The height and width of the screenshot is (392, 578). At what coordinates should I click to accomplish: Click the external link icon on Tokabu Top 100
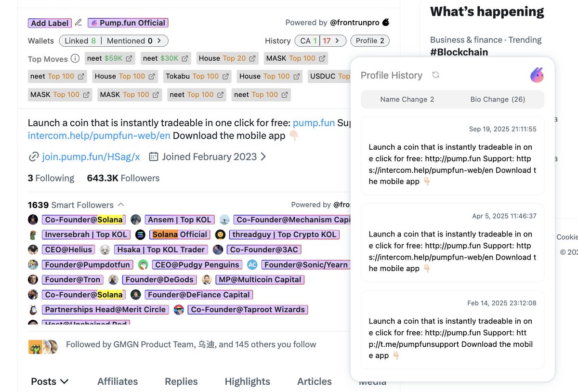(225, 76)
